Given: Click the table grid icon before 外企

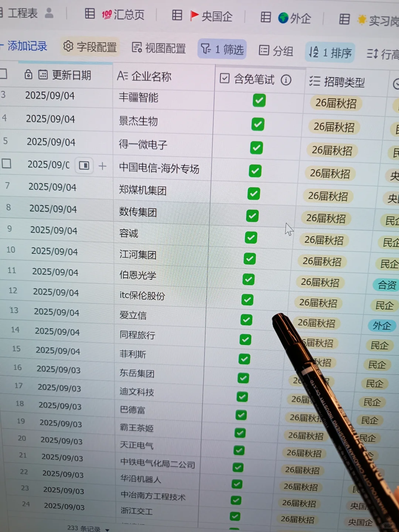Looking at the screenshot, I should pyautogui.click(x=266, y=17).
